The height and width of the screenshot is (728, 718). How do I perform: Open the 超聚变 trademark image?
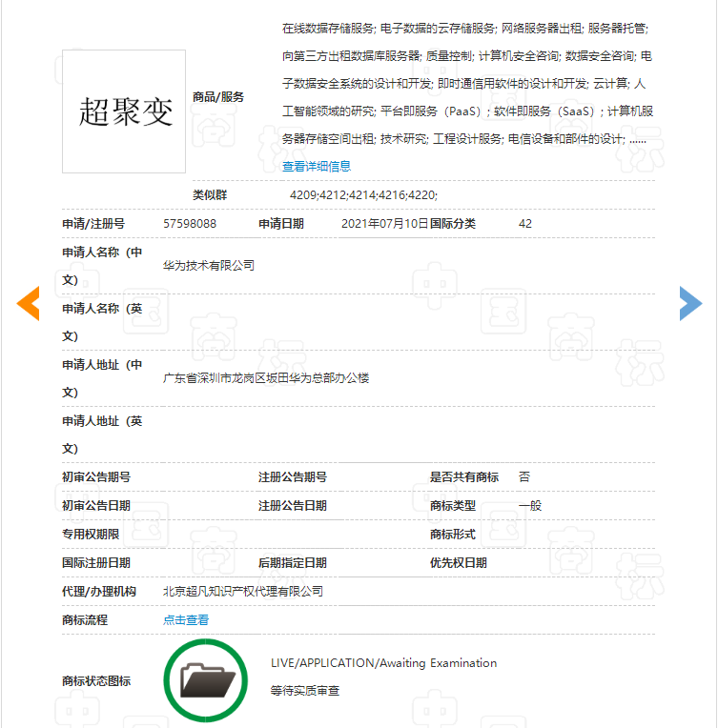coord(124,111)
